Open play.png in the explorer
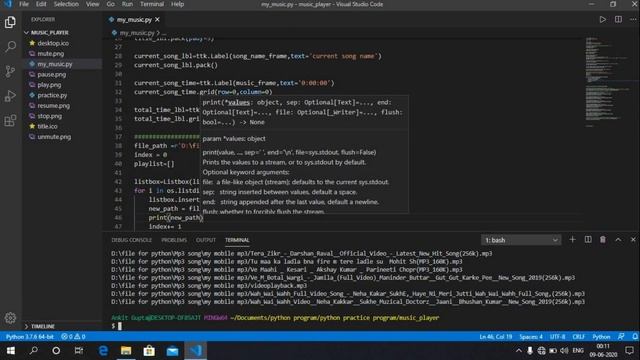Screen dimensions: 640x360 (x=49, y=85)
